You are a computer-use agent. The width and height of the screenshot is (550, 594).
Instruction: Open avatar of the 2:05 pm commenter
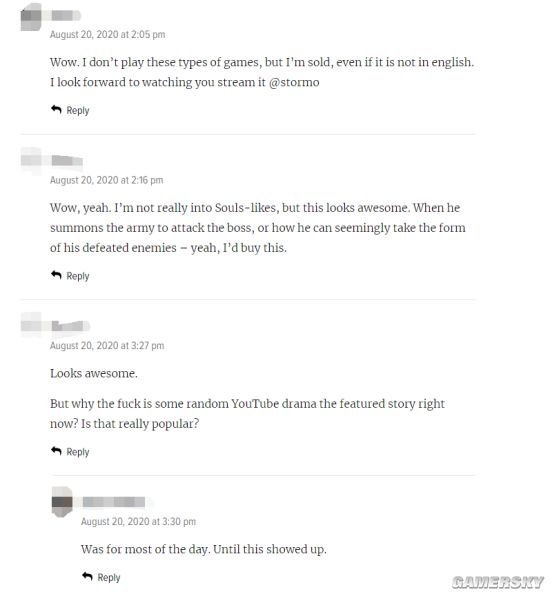pos(31,16)
